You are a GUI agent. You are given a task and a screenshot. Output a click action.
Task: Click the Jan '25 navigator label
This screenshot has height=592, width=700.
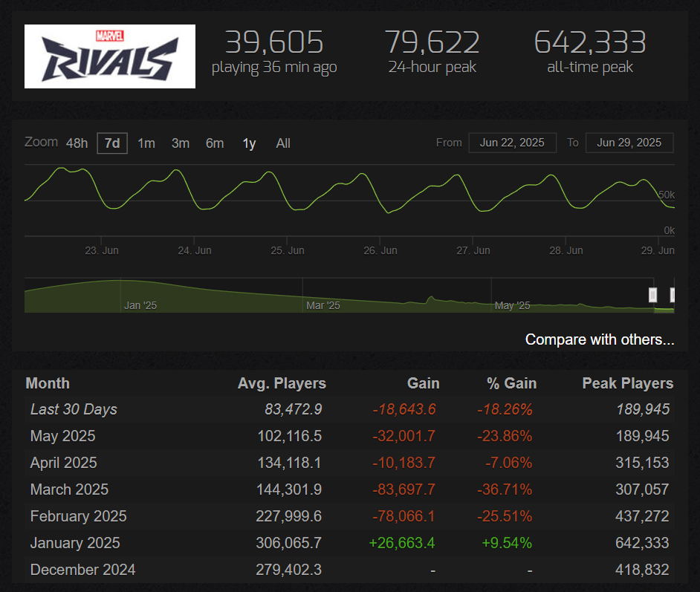click(x=140, y=305)
